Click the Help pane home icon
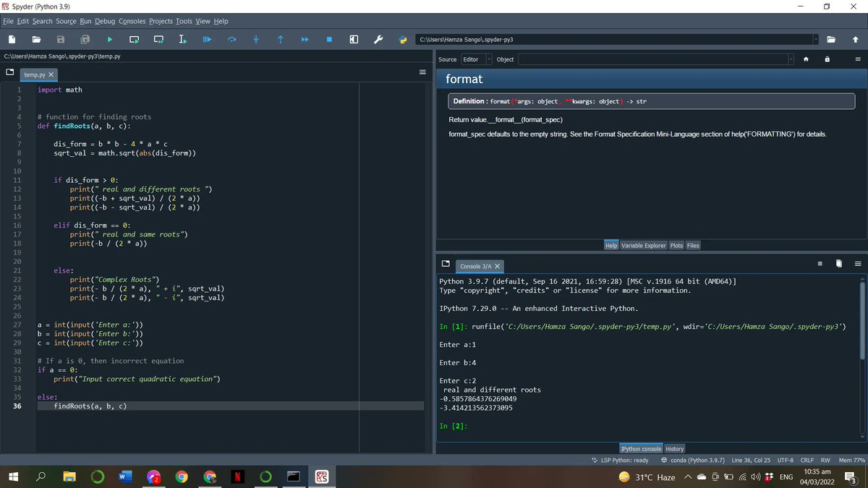 click(x=806, y=59)
